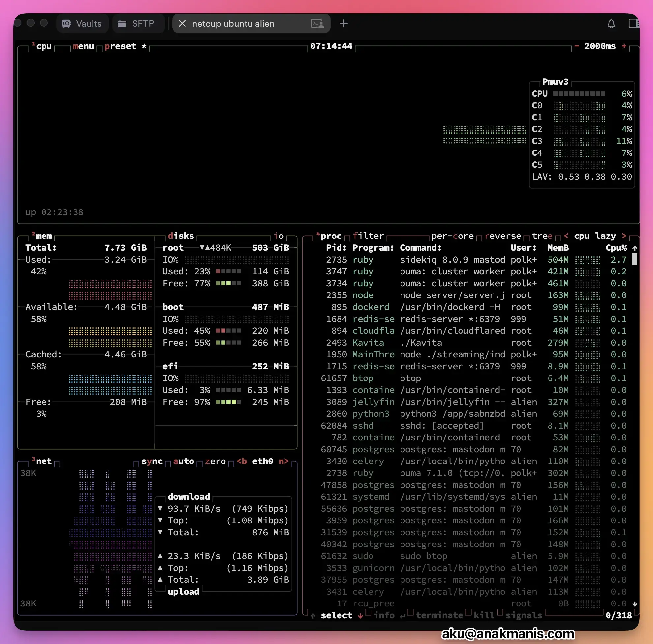Open the Vaults tab
Viewport: 653px width, 644px height.
[x=82, y=24]
